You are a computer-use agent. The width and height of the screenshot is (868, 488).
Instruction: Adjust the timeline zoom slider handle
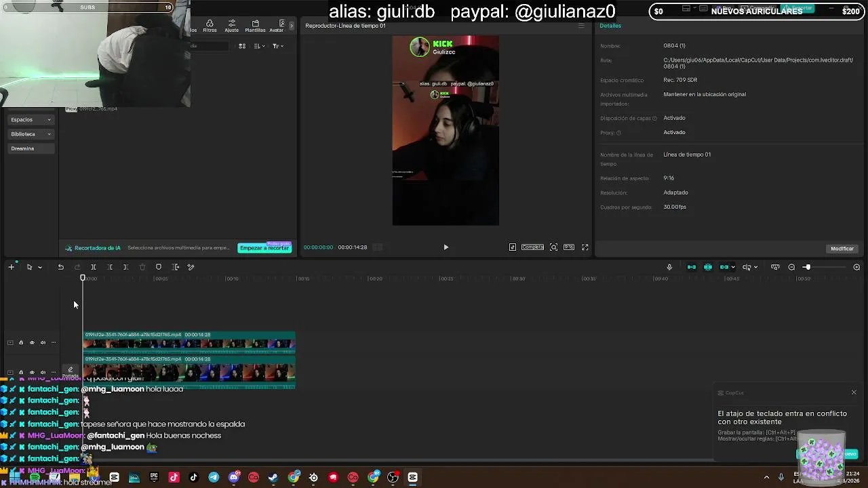(807, 267)
